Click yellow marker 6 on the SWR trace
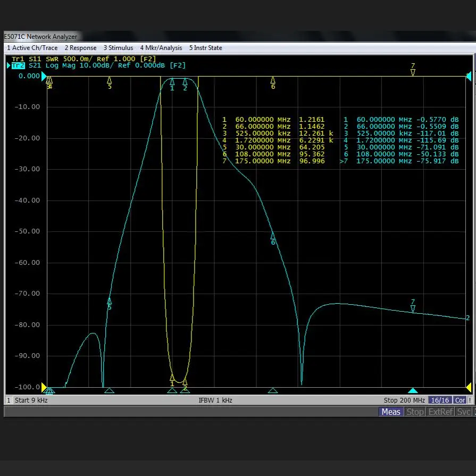Image resolution: width=476 pixels, height=476 pixels. coord(273,80)
